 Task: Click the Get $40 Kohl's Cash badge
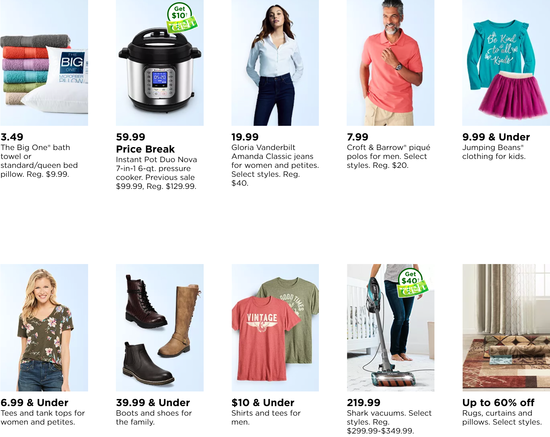coord(412,283)
